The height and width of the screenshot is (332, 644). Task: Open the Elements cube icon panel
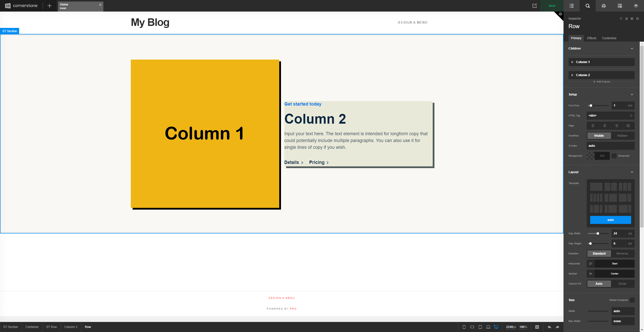[603, 6]
